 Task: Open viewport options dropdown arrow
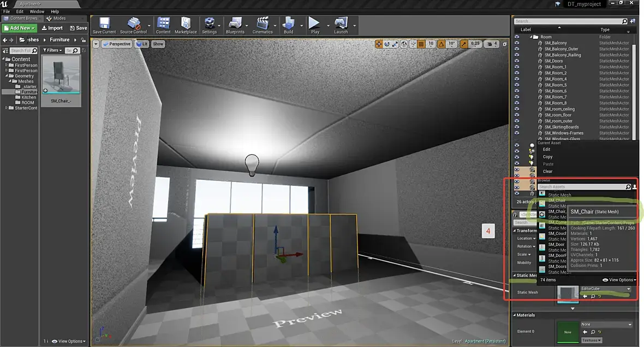(96, 44)
